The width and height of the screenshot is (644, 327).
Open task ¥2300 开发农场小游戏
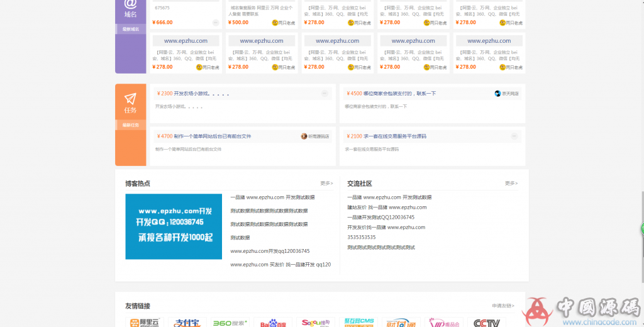pyautogui.click(x=193, y=94)
